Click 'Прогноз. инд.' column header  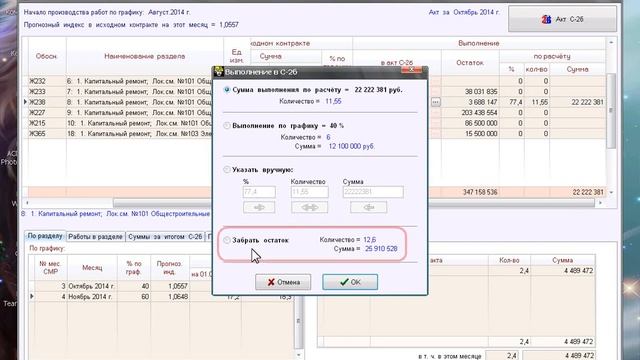click(x=170, y=268)
